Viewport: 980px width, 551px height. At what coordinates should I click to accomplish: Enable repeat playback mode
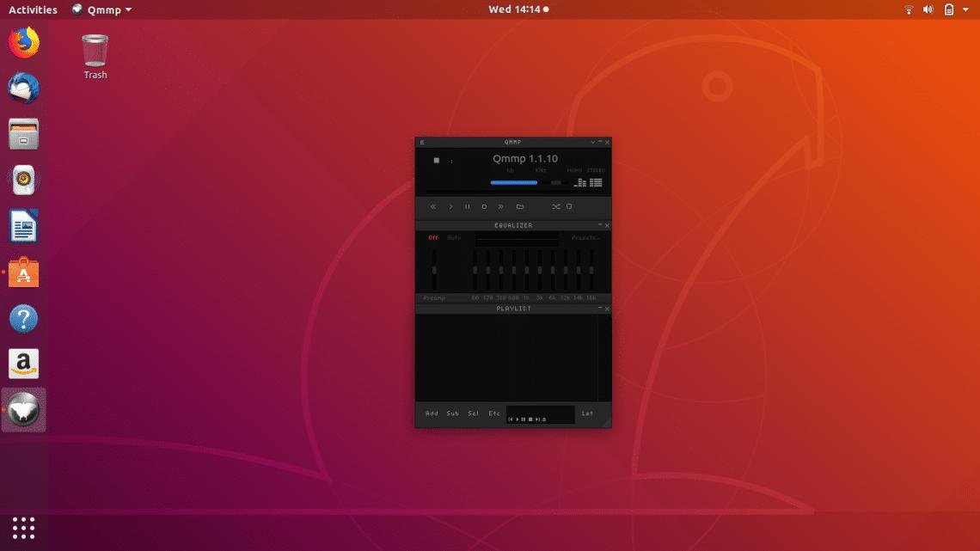tap(569, 206)
